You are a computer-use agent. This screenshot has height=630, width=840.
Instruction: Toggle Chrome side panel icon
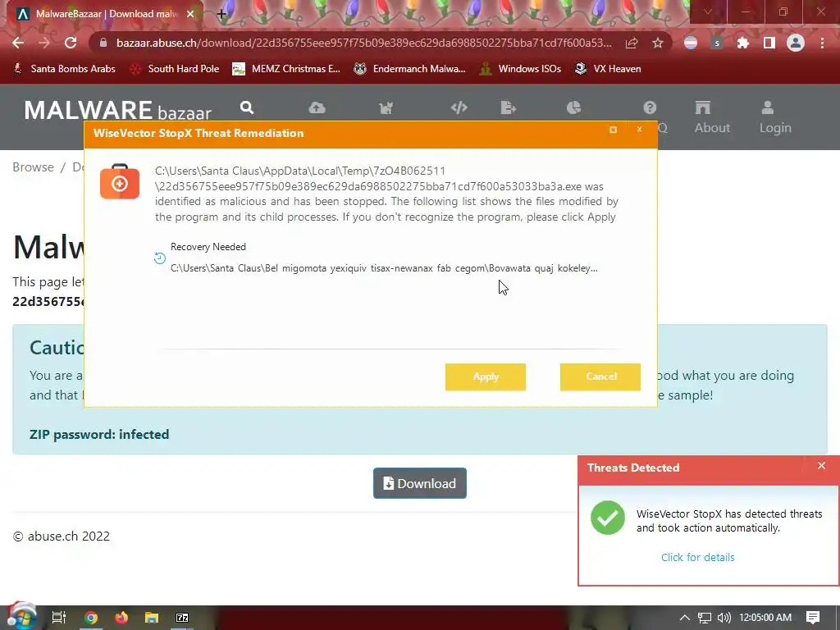769,43
